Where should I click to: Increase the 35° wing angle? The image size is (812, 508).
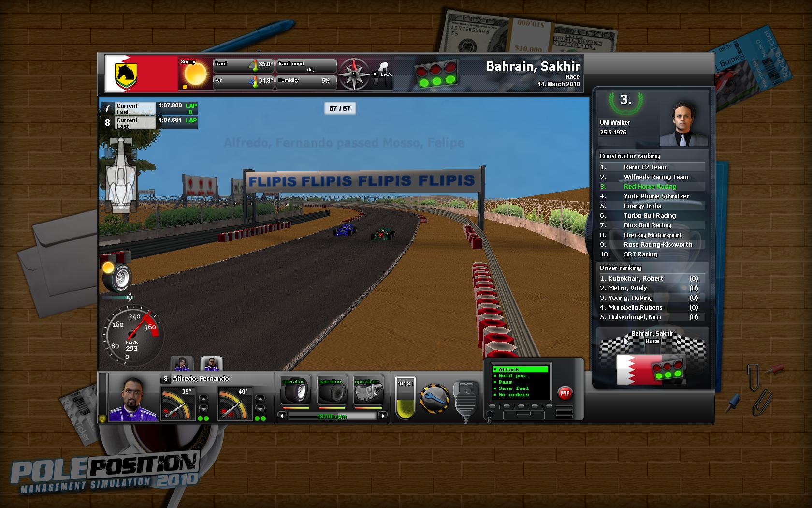[x=203, y=399]
